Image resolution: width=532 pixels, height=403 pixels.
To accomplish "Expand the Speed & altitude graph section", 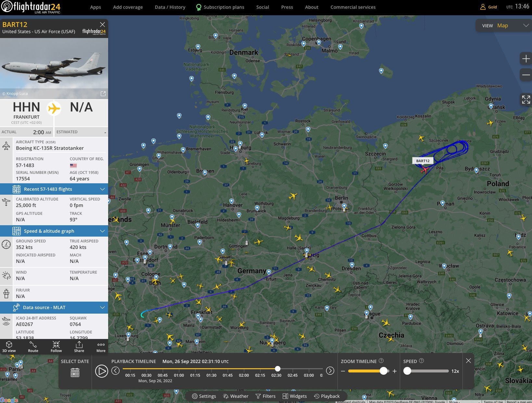I will 54,231.
